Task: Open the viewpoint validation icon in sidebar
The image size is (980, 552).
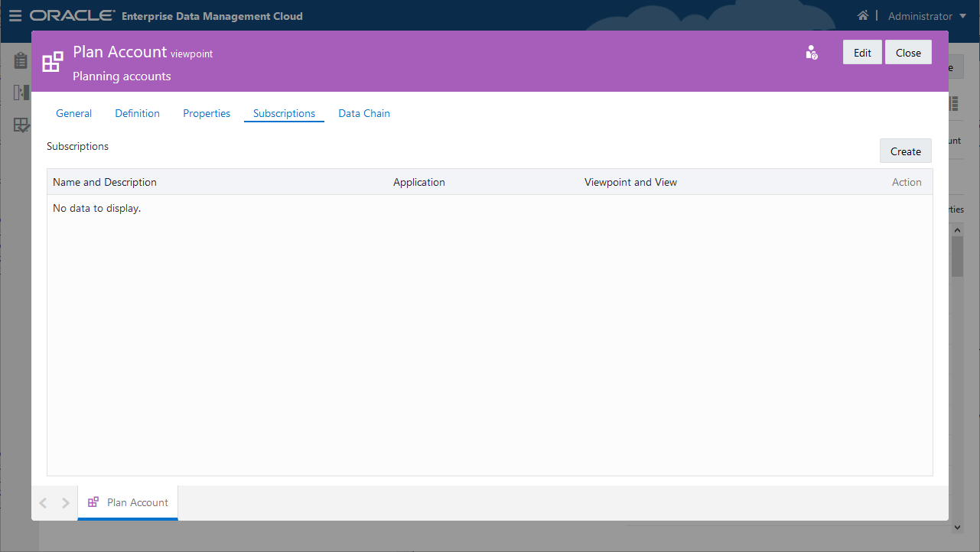Action: tap(20, 125)
